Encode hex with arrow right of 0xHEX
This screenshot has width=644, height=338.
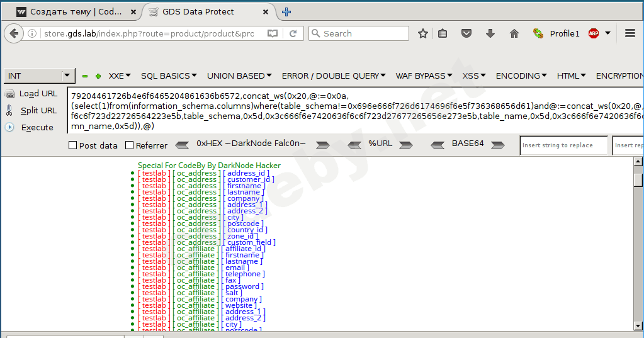[323, 145]
